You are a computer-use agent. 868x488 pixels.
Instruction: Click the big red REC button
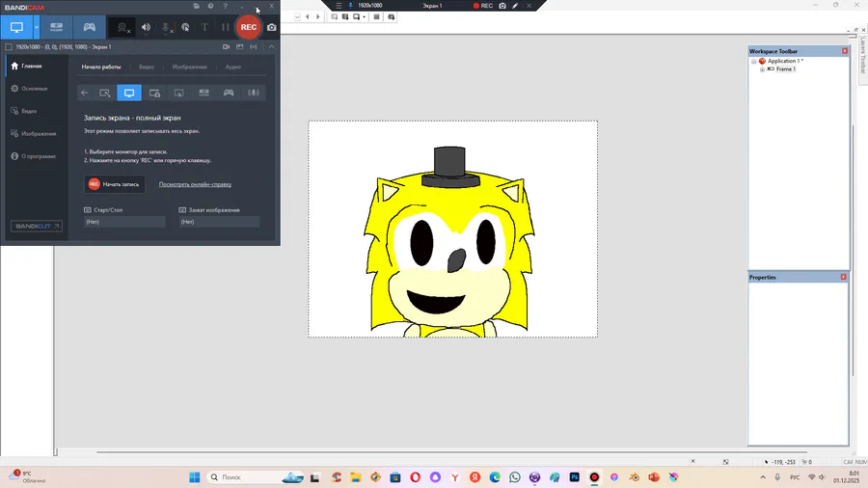(x=248, y=27)
